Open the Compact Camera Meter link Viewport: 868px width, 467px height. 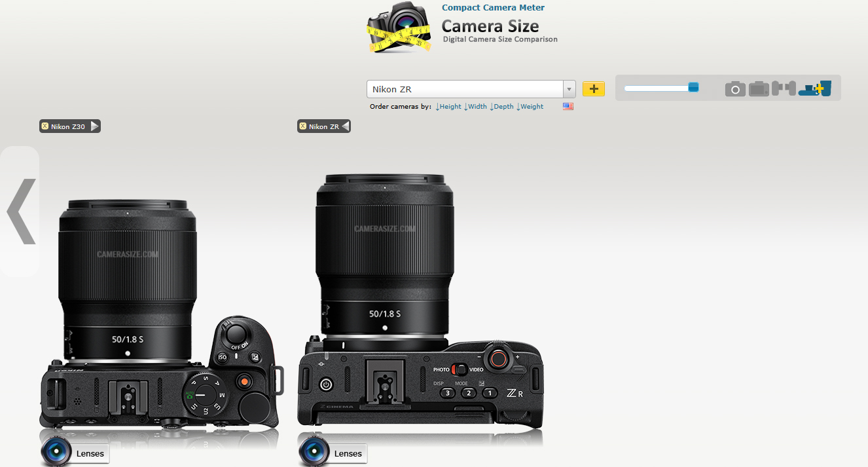click(493, 8)
